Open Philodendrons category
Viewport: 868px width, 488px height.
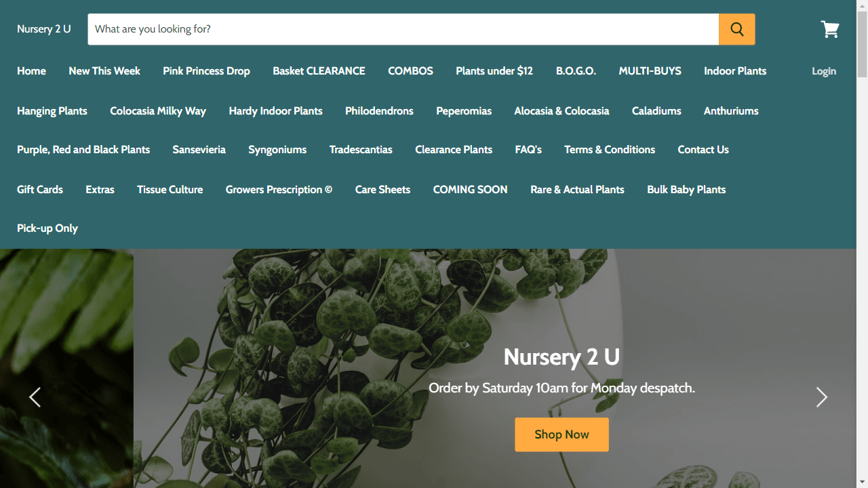coord(379,111)
